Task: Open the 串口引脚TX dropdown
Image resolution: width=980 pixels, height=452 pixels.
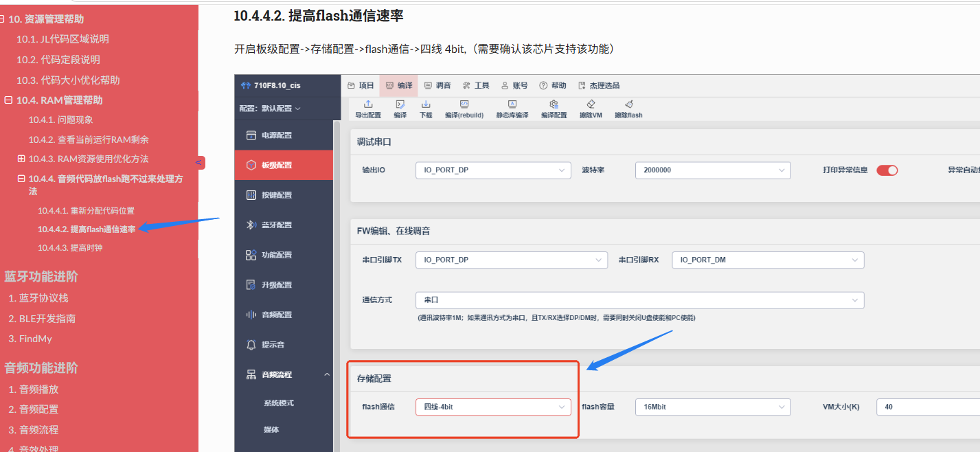Action: [512, 260]
